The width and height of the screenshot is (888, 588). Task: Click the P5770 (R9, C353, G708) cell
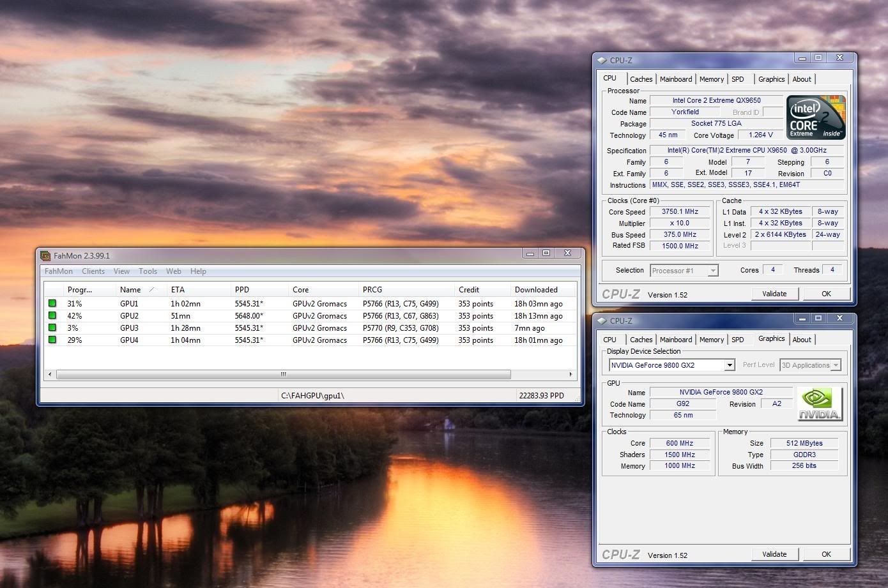pos(401,328)
